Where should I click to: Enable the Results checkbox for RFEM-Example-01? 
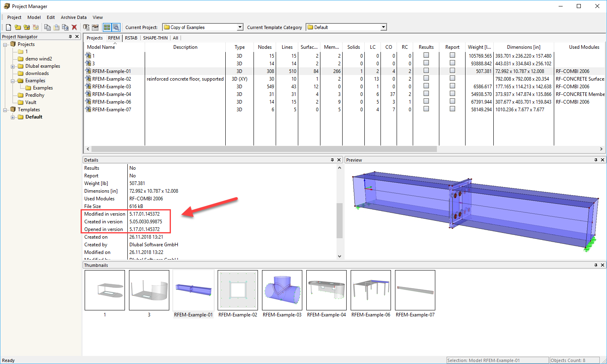(x=426, y=71)
